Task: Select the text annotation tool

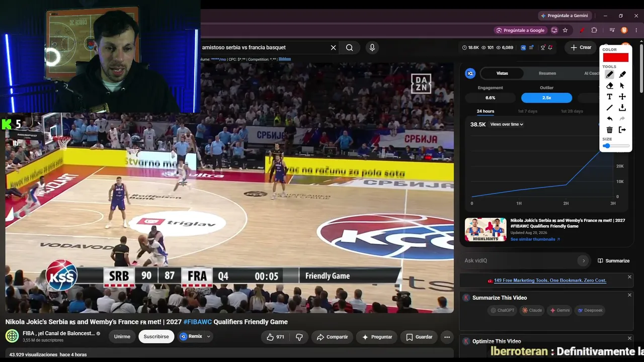Action: [x=609, y=97]
